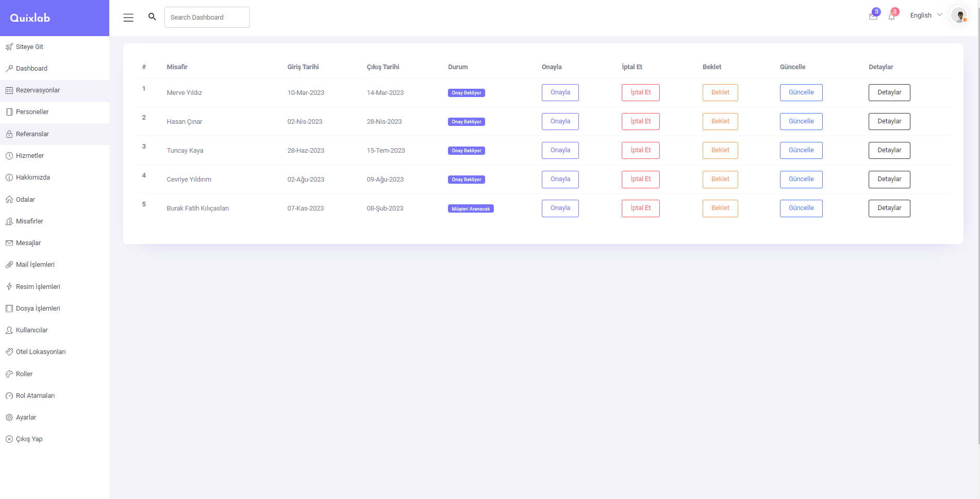This screenshot has width=980, height=499.
Task: Click the search magnifier icon
Action: 152,17
